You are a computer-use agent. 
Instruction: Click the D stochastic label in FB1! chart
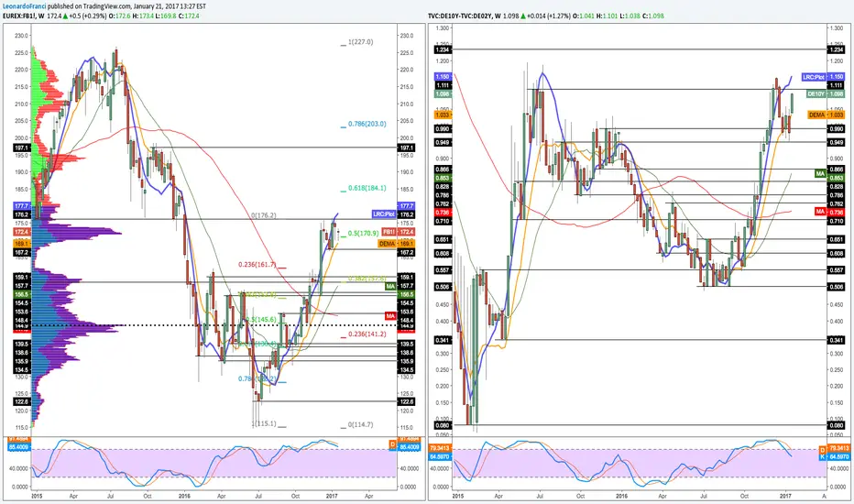pos(392,445)
